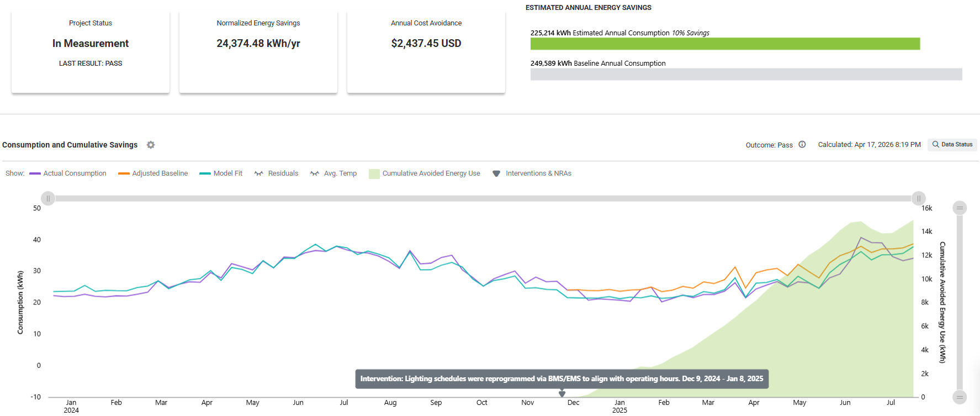Open the Data Status button
This screenshot has width=980, height=416.
952,145
